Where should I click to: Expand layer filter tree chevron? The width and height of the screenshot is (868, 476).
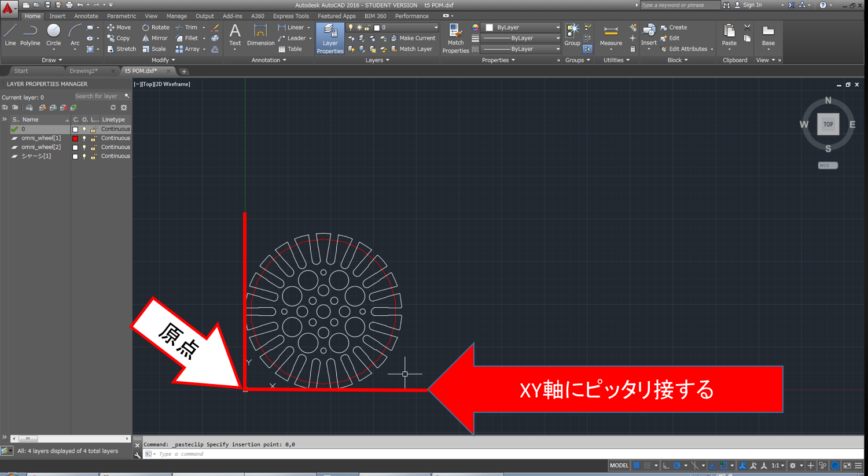tap(5, 119)
